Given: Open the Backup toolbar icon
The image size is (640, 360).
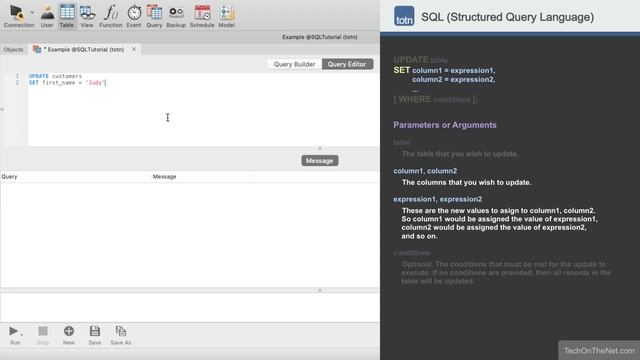Looking at the screenshot, I should pos(176,16).
